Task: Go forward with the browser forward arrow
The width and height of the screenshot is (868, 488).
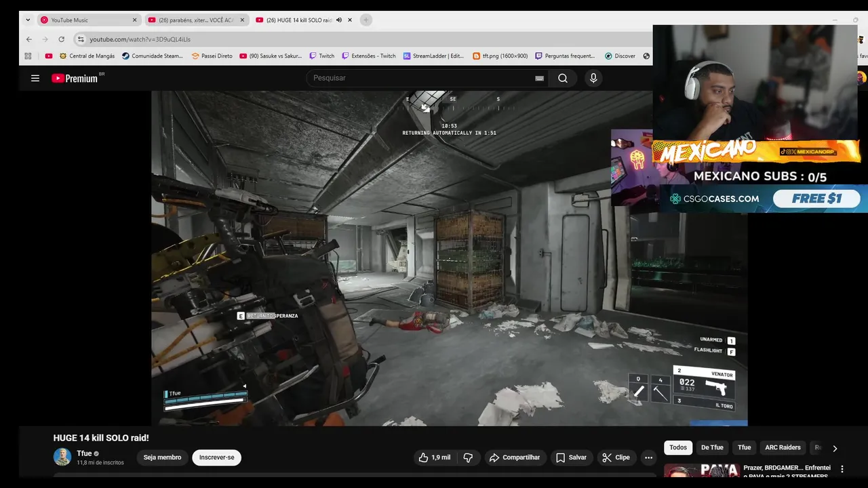Action: tap(45, 39)
